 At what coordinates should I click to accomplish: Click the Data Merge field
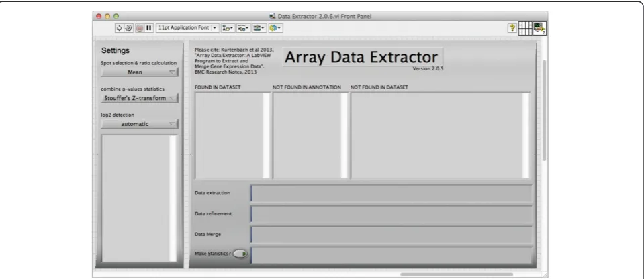point(392,234)
